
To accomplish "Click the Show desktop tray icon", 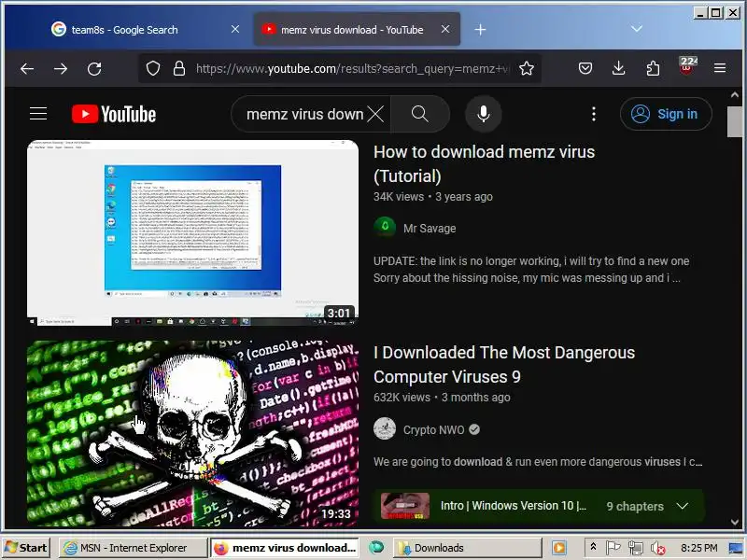I will [736, 548].
